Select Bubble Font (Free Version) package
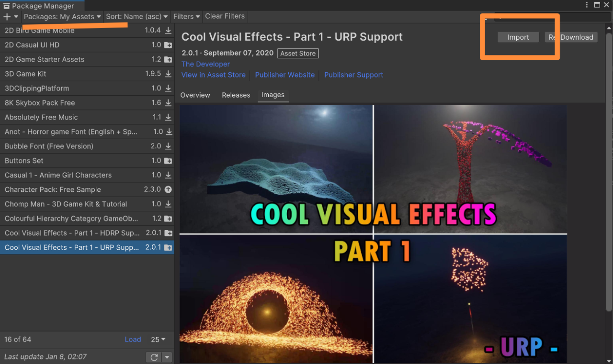Screen dimensions: 613x364 [87, 146]
